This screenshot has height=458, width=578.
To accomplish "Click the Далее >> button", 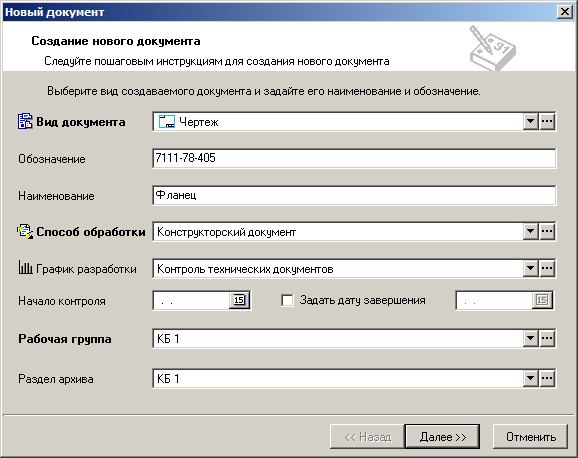I will tap(442, 437).
